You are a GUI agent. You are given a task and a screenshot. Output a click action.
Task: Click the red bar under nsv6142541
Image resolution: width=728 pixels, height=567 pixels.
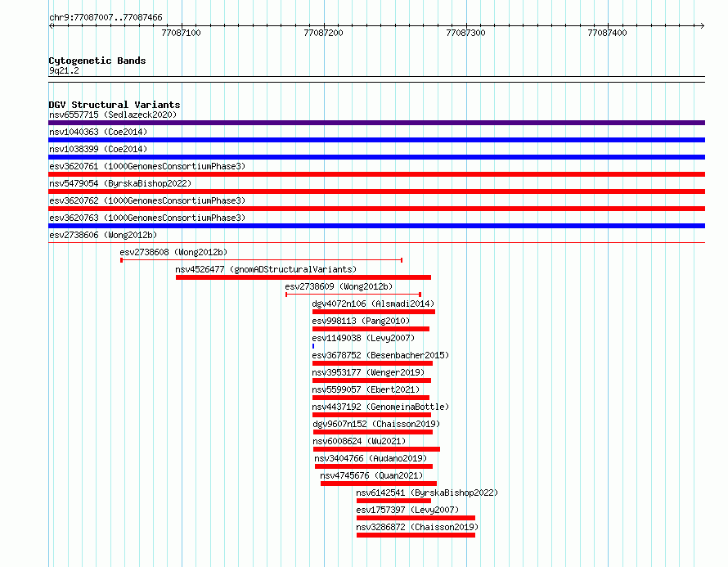pyautogui.click(x=393, y=501)
